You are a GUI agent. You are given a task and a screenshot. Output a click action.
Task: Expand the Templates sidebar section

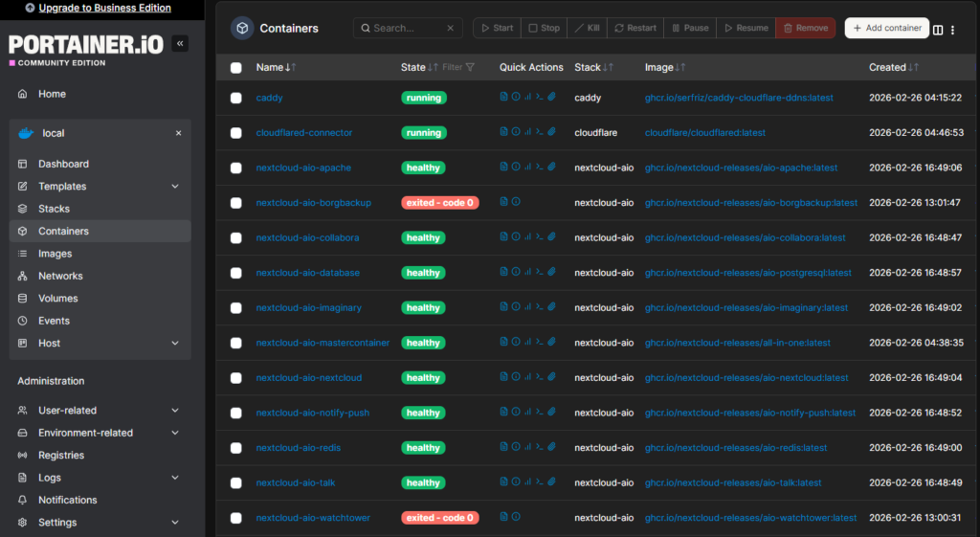174,187
